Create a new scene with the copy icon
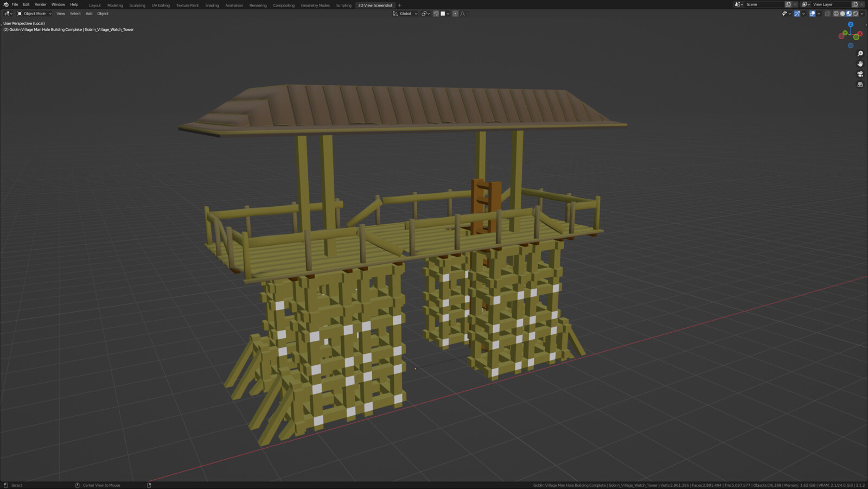This screenshot has width=868, height=489. pos(788,4)
